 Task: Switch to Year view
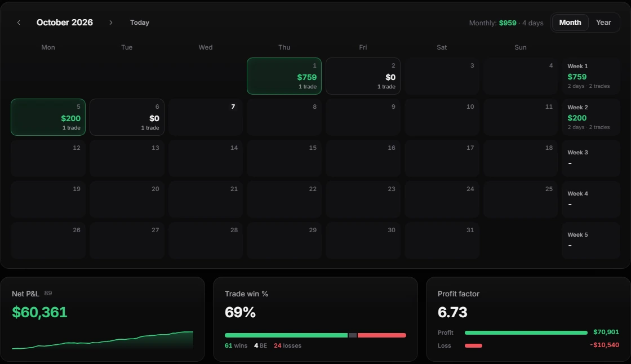(x=603, y=23)
